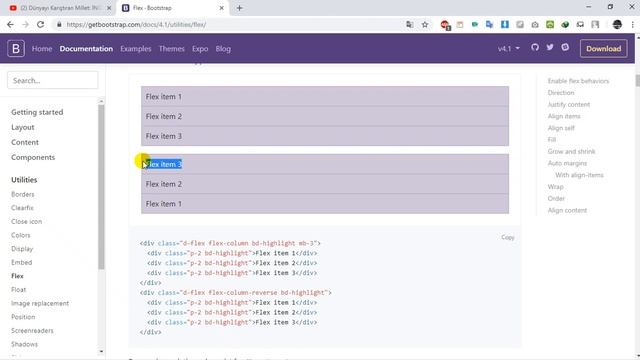Screen dimensions: 640x360
Task: Focus the docs Search field
Action: point(53,80)
